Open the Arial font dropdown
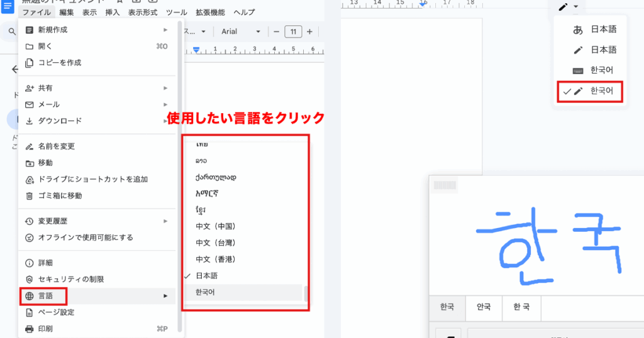This screenshot has height=338, width=644. pyautogui.click(x=241, y=31)
